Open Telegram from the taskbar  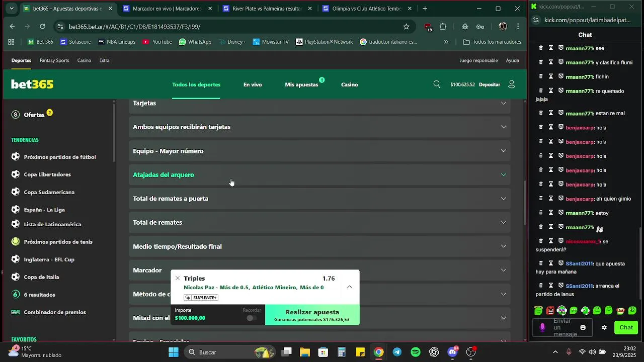pos(397,352)
